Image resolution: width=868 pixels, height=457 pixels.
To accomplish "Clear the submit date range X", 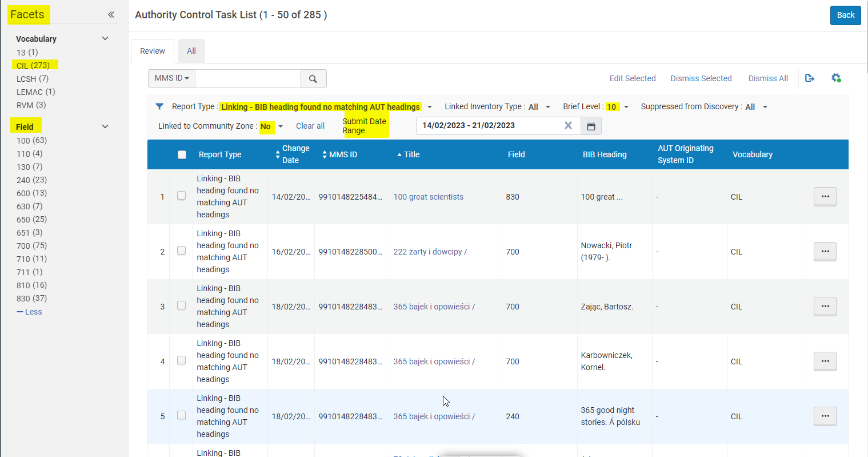I will tap(568, 126).
